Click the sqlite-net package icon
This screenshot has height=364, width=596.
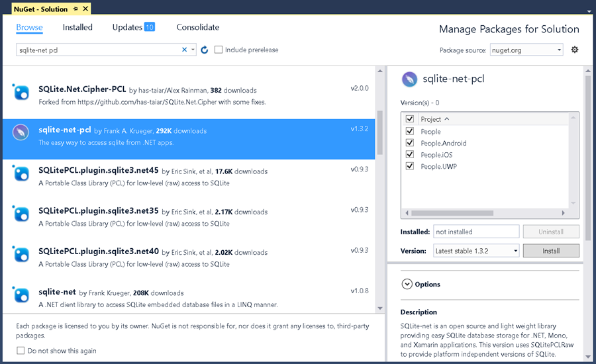coord(21,295)
